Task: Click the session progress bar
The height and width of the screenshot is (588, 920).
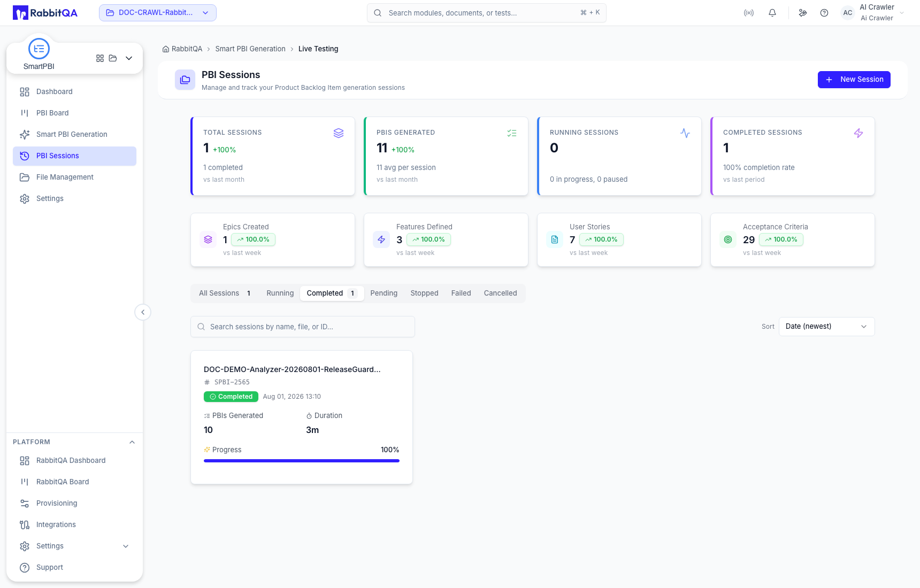Action: coord(302,461)
